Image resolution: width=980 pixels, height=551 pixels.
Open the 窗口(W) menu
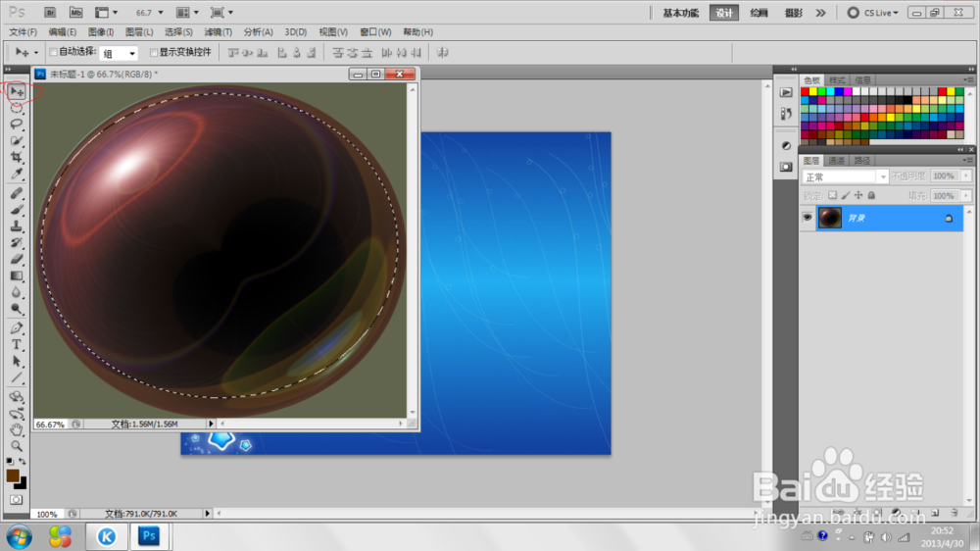click(x=375, y=32)
